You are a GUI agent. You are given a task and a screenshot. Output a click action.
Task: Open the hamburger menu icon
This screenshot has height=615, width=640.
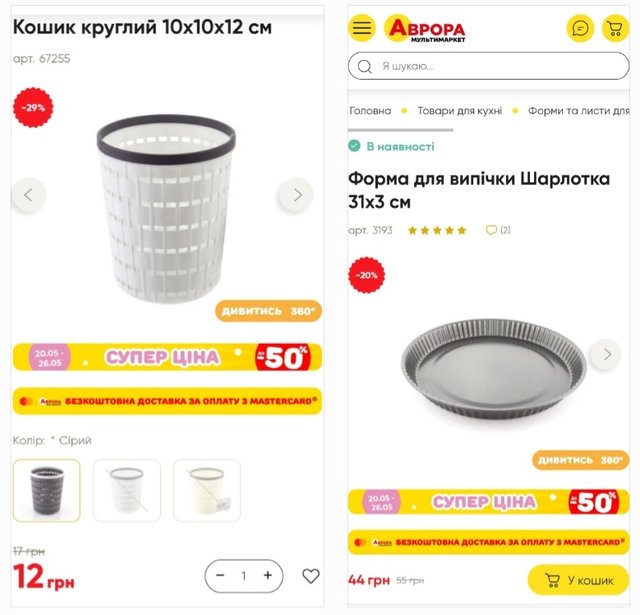coord(362,28)
